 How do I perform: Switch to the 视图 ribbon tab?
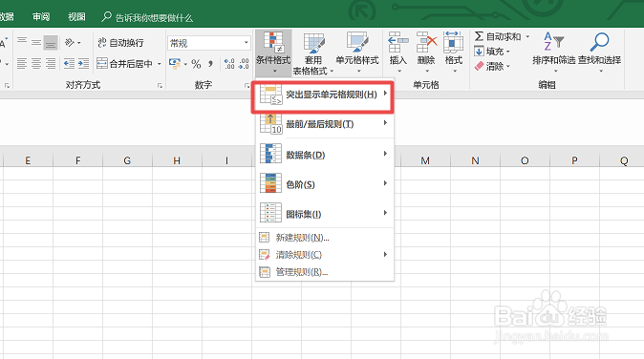(x=76, y=17)
